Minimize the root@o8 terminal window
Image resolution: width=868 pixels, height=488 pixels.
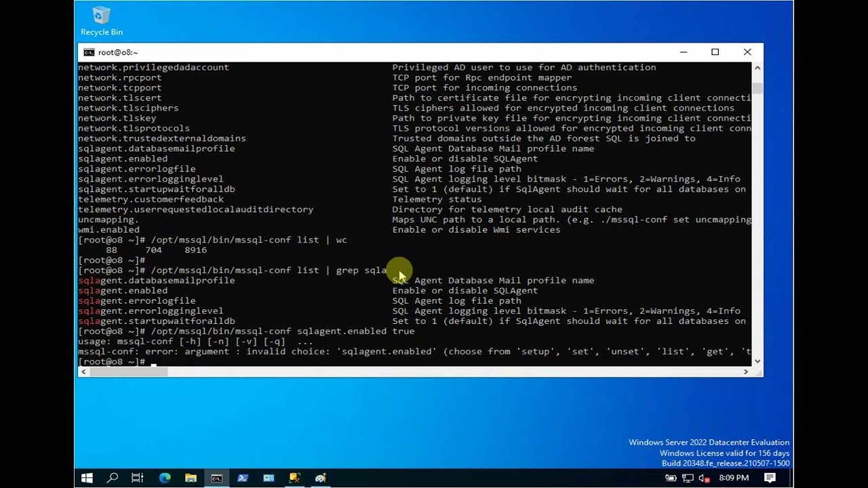point(684,52)
